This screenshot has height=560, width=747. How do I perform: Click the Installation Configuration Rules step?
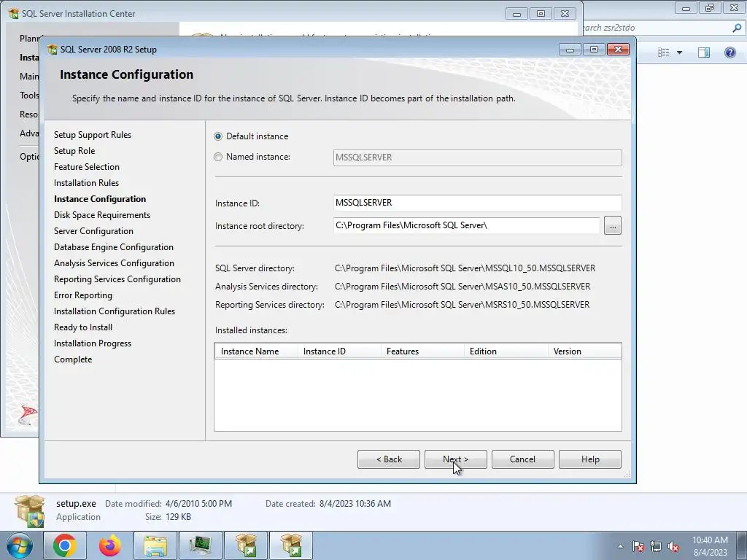click(115, 311)
